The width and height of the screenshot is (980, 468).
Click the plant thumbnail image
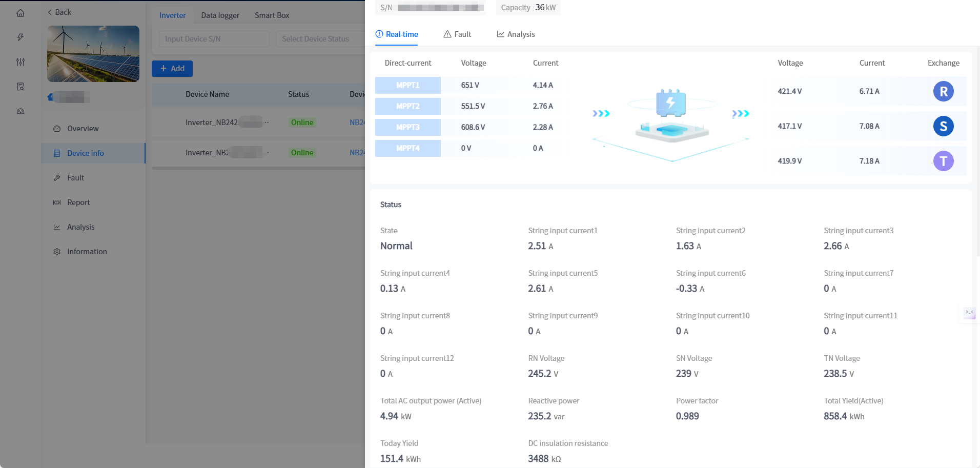pos(93,54)
